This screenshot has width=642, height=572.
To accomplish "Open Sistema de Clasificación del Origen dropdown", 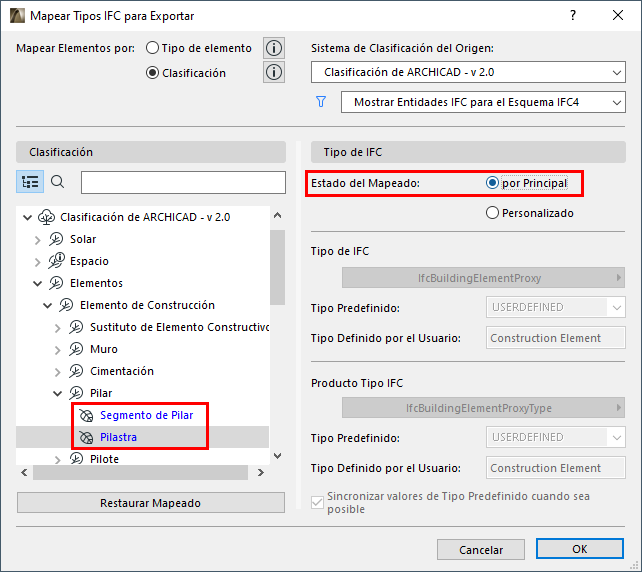I will click(x=468, y=72).
